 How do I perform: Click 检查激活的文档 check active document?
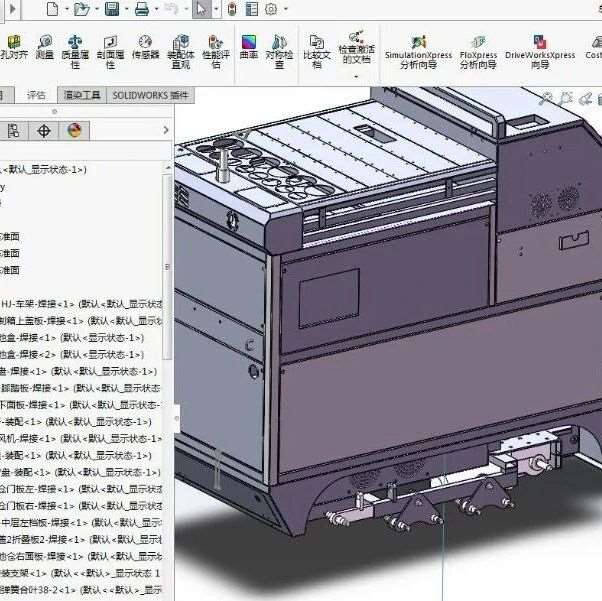pos(357,48)
